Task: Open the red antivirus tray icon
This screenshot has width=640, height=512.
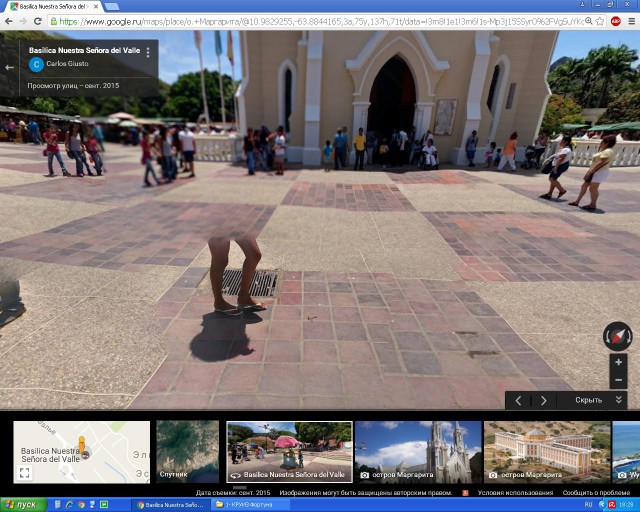Action: 612,505
